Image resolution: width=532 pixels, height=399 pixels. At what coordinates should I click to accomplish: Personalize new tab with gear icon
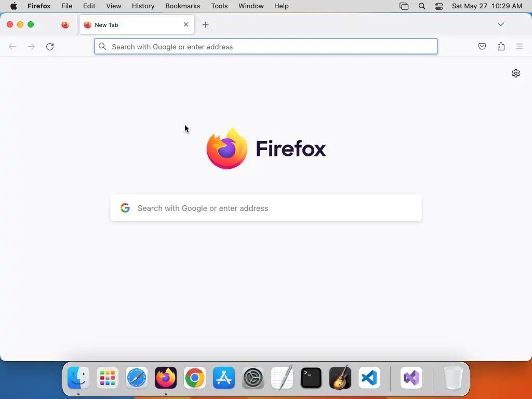[516, 73]
